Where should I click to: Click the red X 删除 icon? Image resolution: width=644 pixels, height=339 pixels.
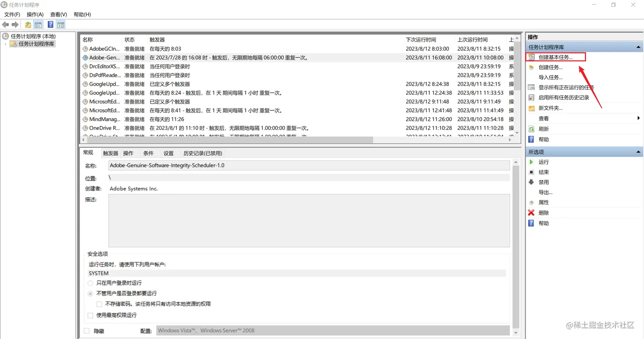(x=531, y=213)
